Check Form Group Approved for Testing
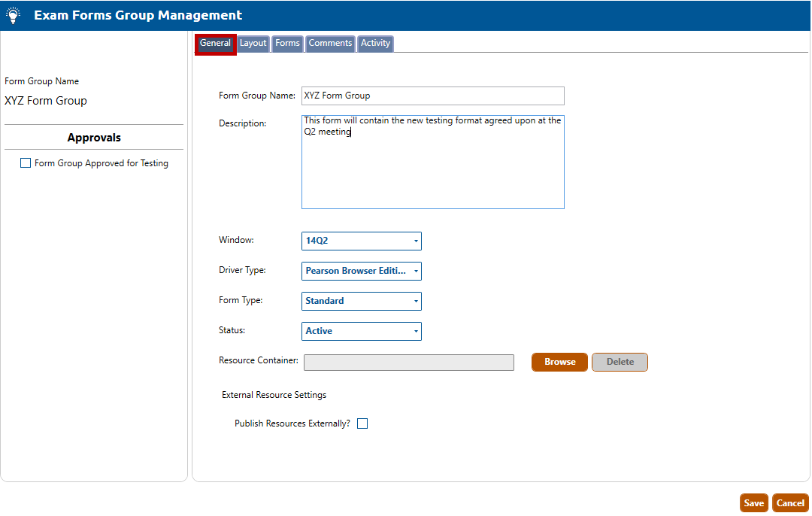This screenshot has width=812, height=516. (26, 163)
